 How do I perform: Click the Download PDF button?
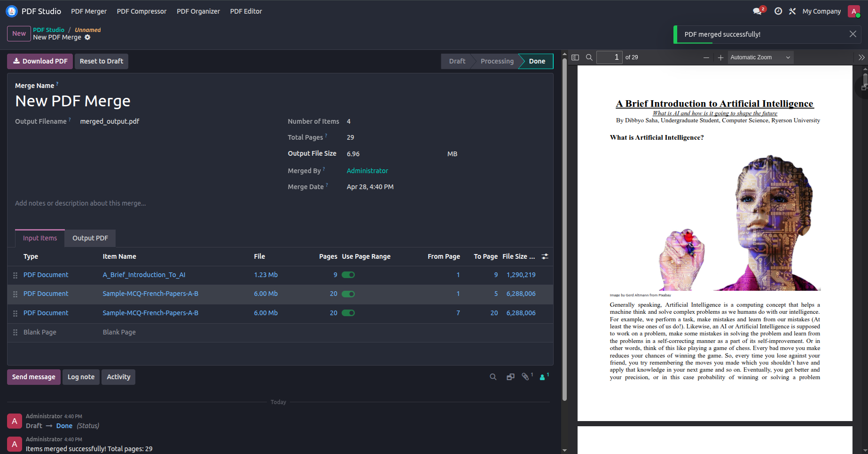click(40, 61)
